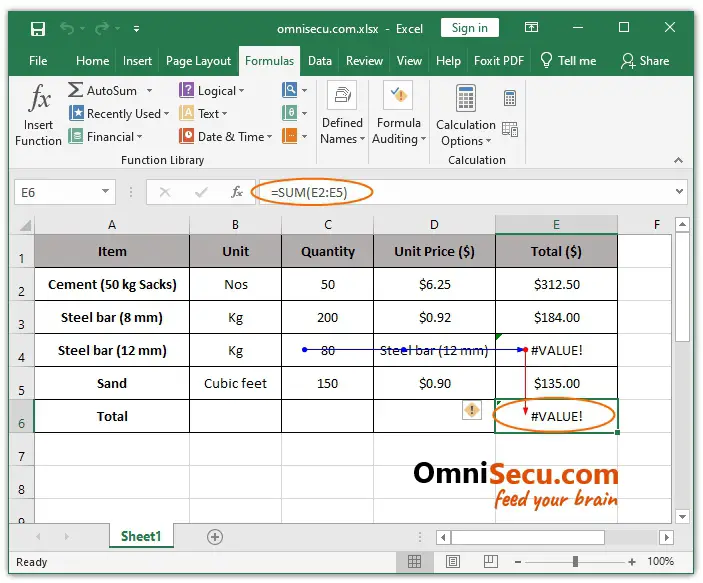Click the AutoSum sigma icon
Image resolution: width=703 pixels, height=583 pixels.
(75, 90)
